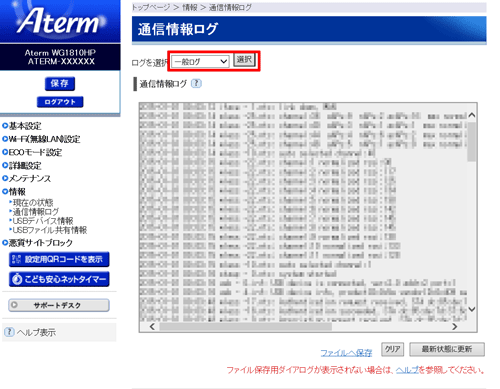Viewport: 500px width, 389px height.
Task: Open 通信情報ログ in the sidebar
Action: click(x=36, y=211)
